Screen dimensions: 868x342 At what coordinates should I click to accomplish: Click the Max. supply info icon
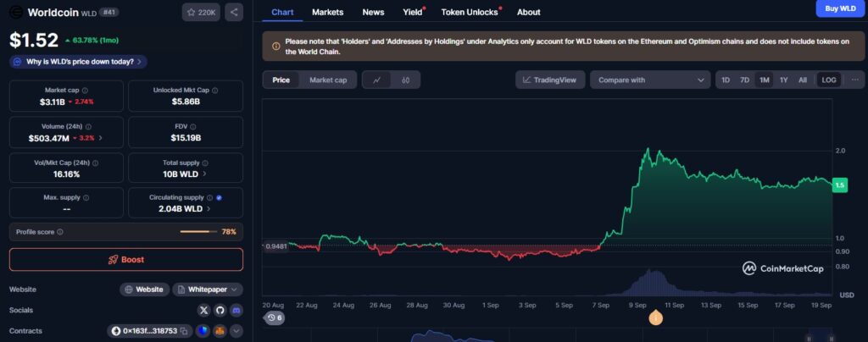click(x=86, y=197)
